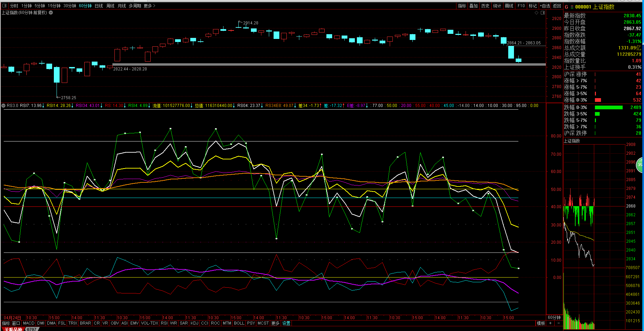Image resolution: width=644 pixels, height=331 pixels.
Task: Switch indicator to VOL-TDX
Action: [150, 323]
